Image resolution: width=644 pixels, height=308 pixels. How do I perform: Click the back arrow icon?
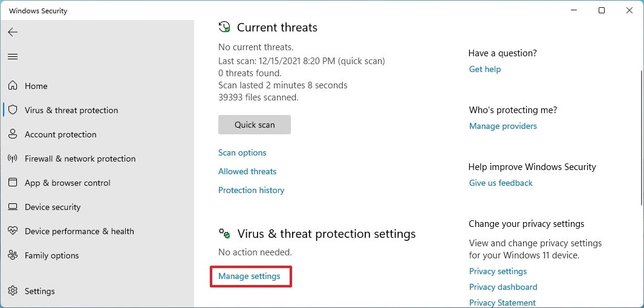click(x=13, y=32)
